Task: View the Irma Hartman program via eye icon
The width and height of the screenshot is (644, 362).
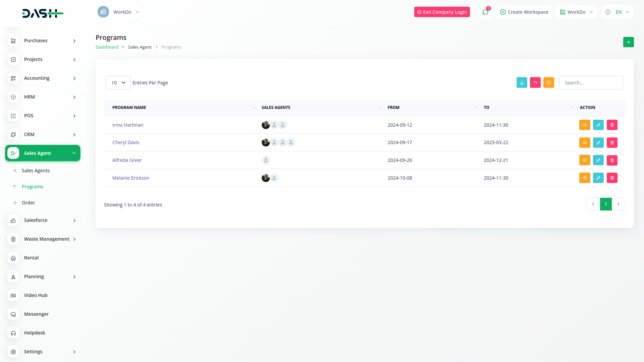Action: (585, 125)
